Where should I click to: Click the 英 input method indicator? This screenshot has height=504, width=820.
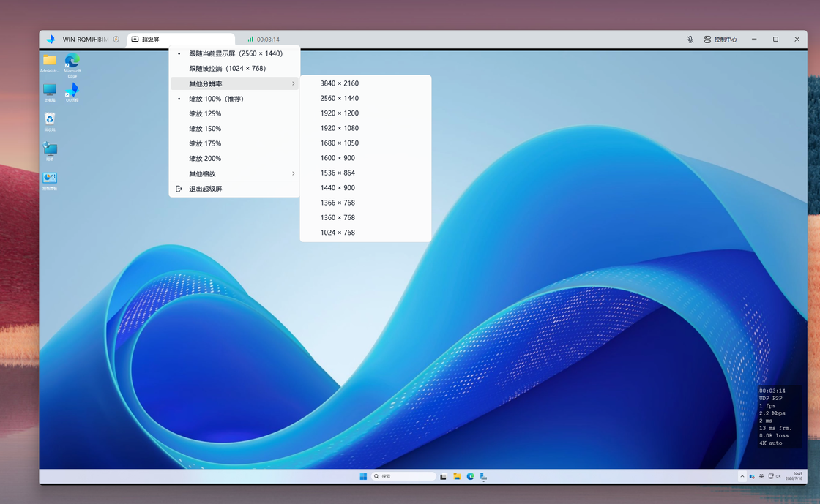click(761, 476)
